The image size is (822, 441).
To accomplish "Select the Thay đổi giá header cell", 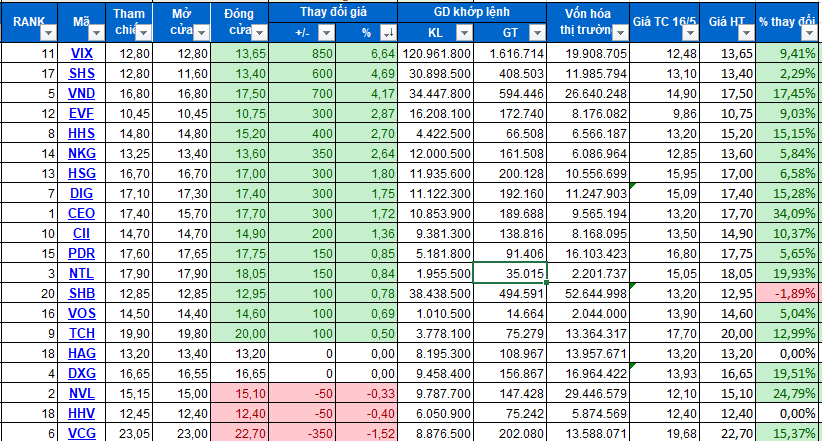I will pos(333,12).
